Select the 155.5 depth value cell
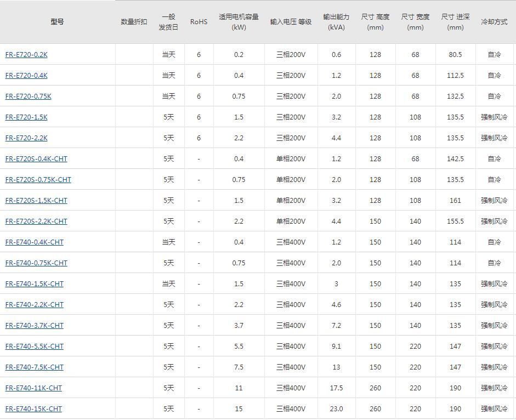Screen dimensions: 516x420 pyautogui.click(x=456, y=222)
